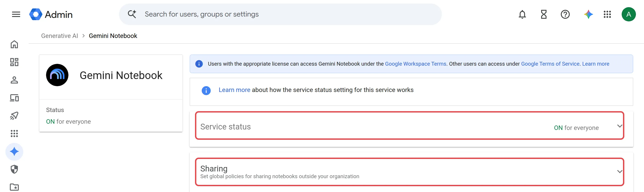The image size is (644, 192).
Task: Click the search magnifier sparkle icon
Action: click(x=132, y=14)
